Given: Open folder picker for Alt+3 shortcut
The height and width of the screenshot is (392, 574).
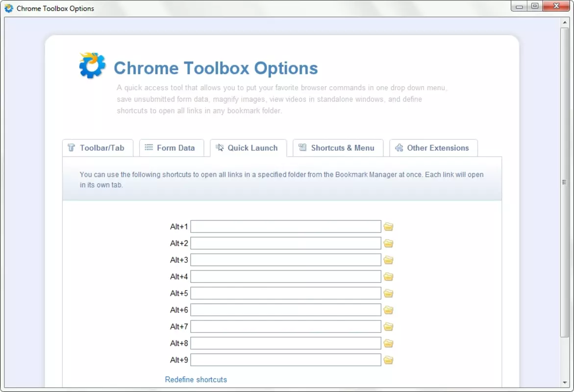Looking at the screenshot, I should click(x=388, y=260).
